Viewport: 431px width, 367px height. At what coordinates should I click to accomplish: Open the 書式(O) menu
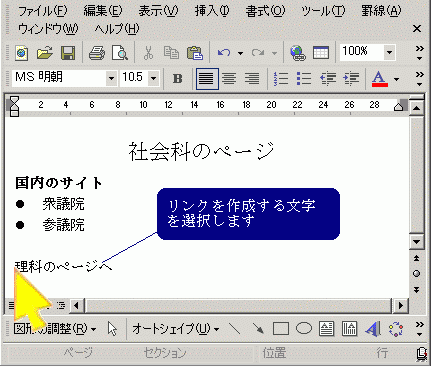pos(265,11)
